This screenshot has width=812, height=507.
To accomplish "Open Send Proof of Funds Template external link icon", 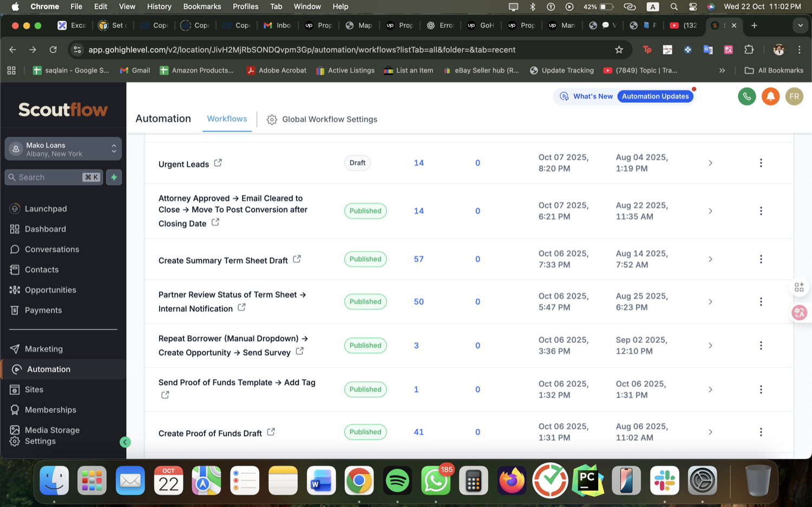I will (165, 395).
